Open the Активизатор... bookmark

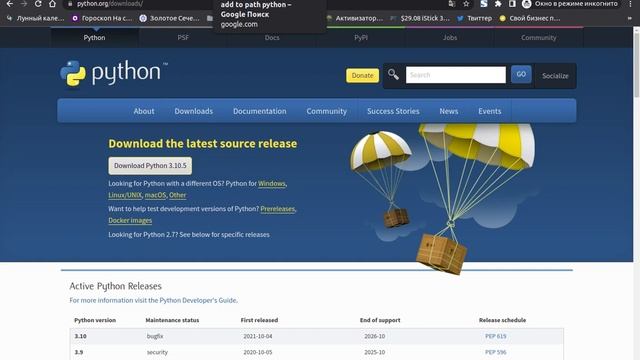tap(355, 18)
